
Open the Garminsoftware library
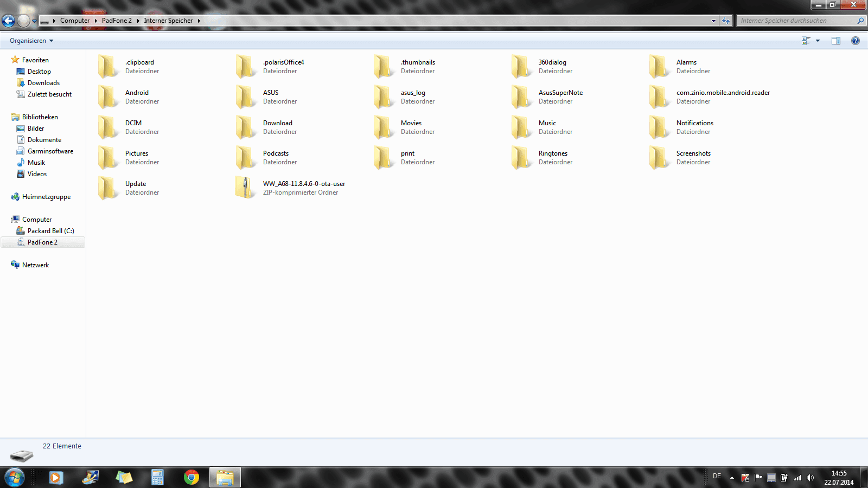(50, 151)
